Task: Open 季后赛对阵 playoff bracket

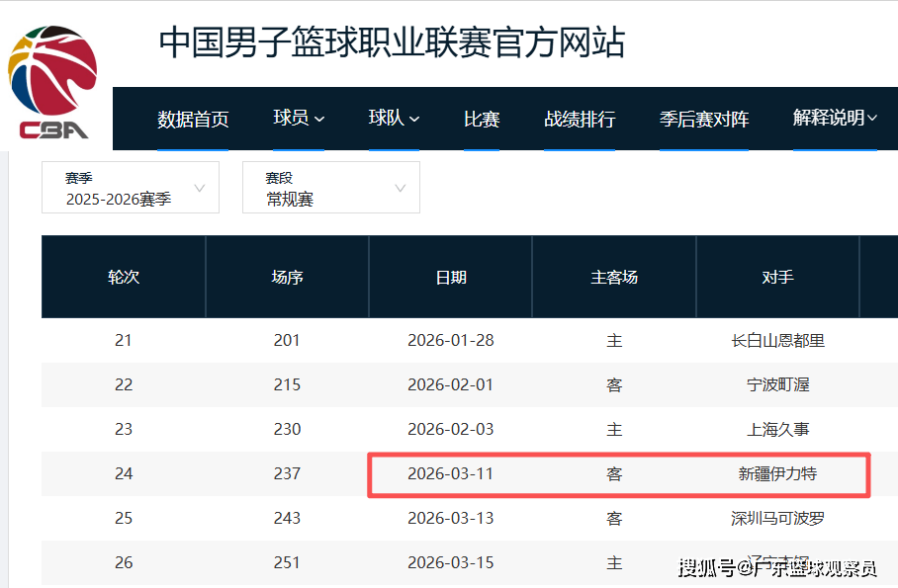Action: coord(704,120)
